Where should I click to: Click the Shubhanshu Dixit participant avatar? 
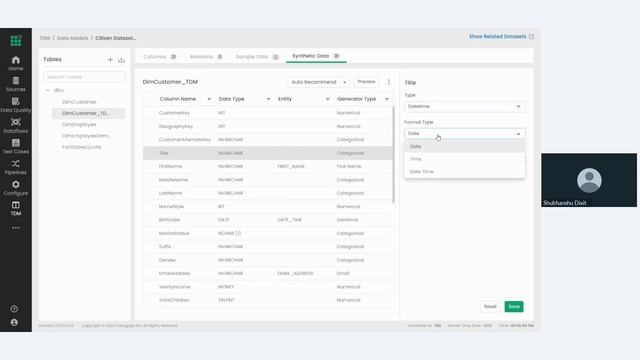[x=589, y=180]
